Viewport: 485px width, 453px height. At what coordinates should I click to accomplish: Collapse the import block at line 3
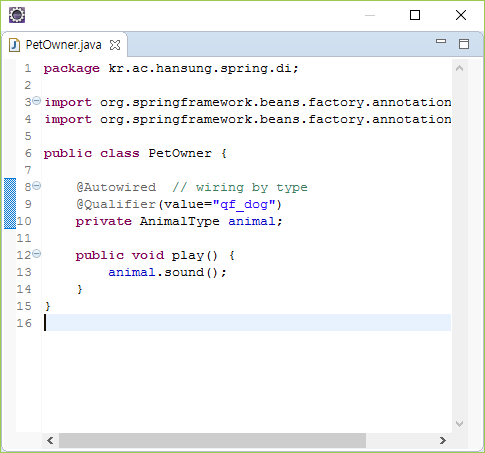37,100
